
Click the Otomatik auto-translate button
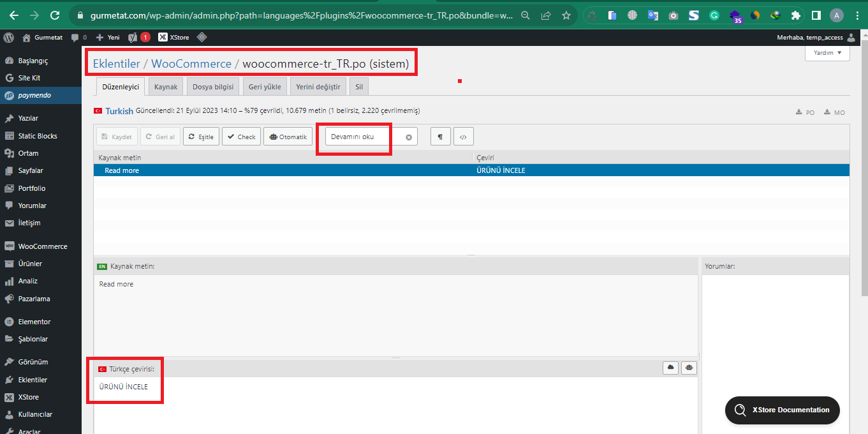pyautogui.click(x=288, y=137)
